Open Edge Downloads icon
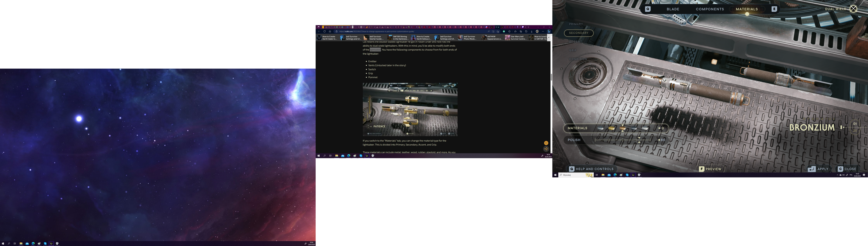 532,31
